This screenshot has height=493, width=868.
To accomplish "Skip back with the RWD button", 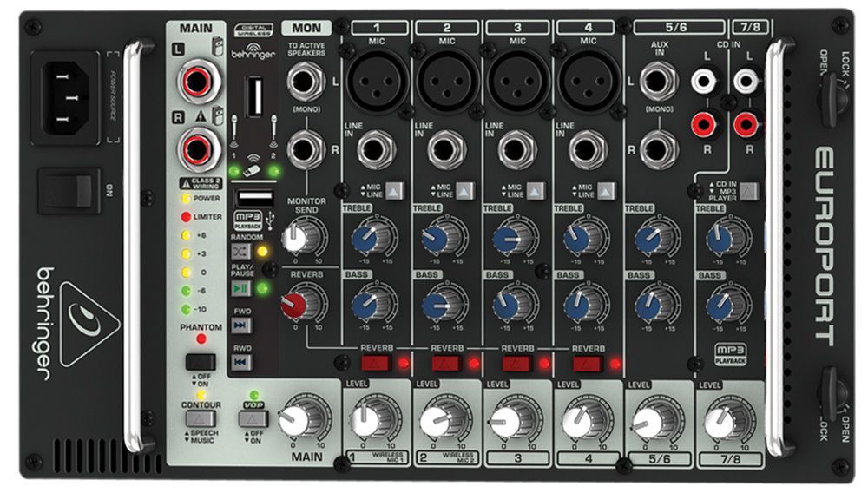I will pos(240,362).
